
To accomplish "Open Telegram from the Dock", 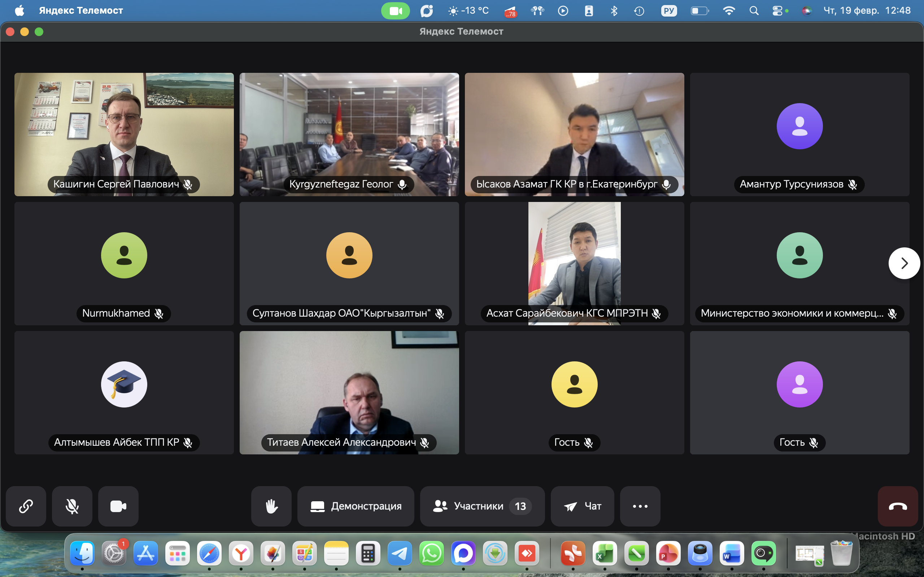I will (400, 553).
